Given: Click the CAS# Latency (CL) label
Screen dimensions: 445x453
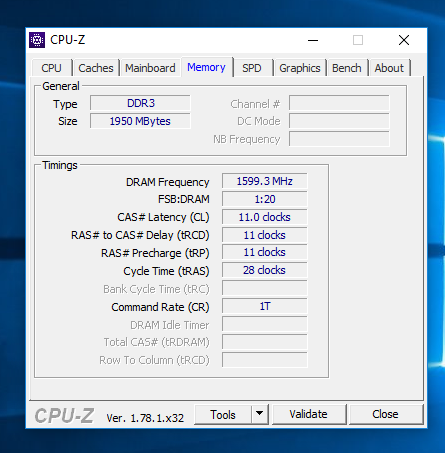Looking at the screenshot, I should [163, 217].
